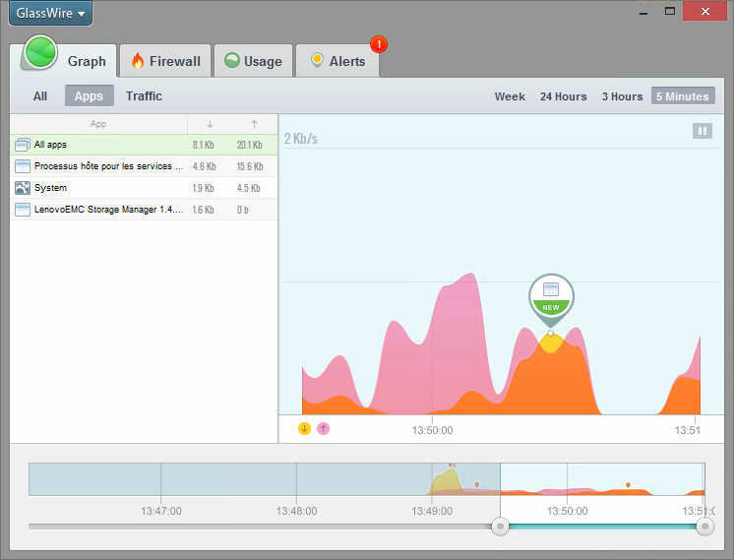Select the Traffic view filter
Viewport: 734px width, 560px height.
click(144, 96)
